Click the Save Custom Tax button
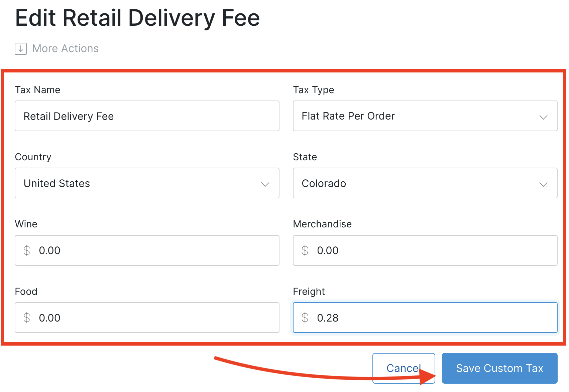 pyautogui.click(x=499, y=368)
